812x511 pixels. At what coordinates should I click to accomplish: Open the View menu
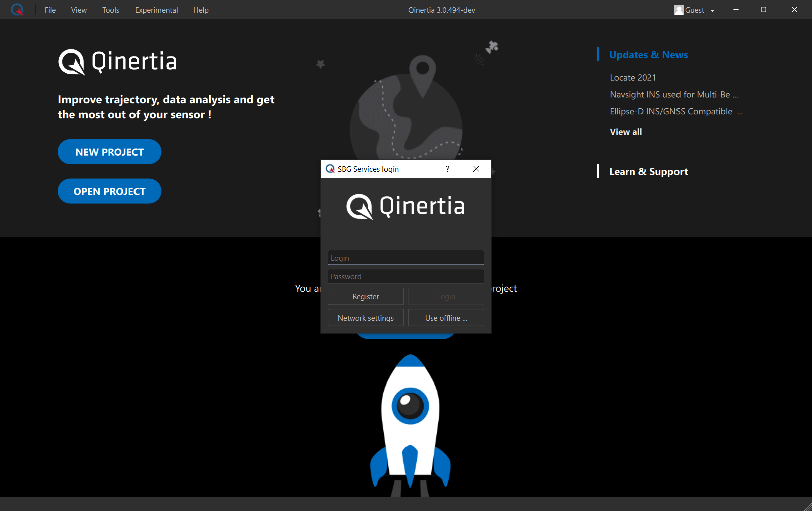[x=79, y=10]
